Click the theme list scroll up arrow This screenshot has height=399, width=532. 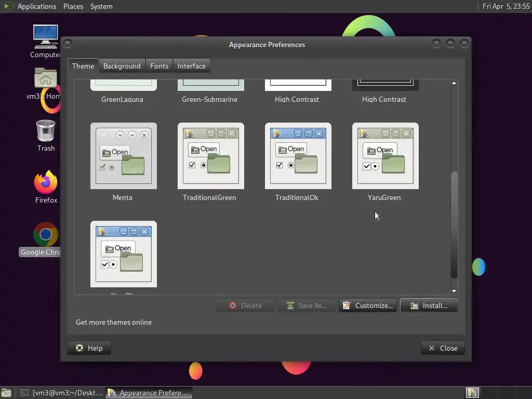(454, 83)
